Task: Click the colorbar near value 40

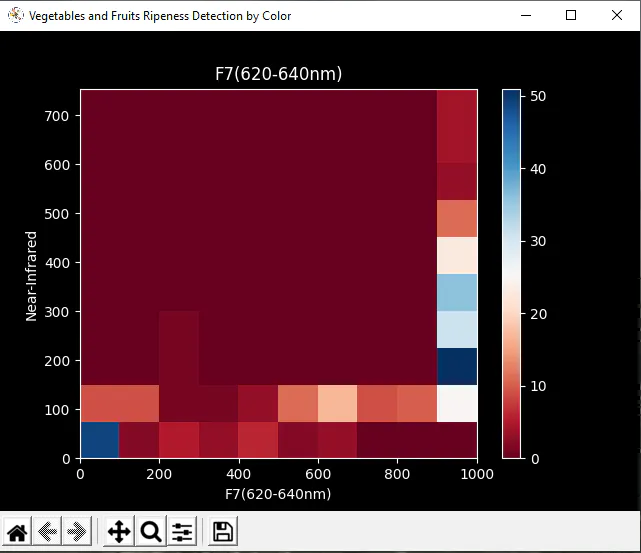Action: (511, 169)
